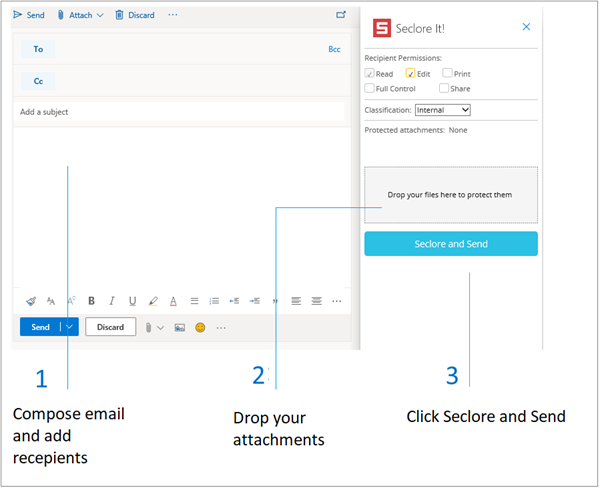Increase paragraph indent

[256, 302]
